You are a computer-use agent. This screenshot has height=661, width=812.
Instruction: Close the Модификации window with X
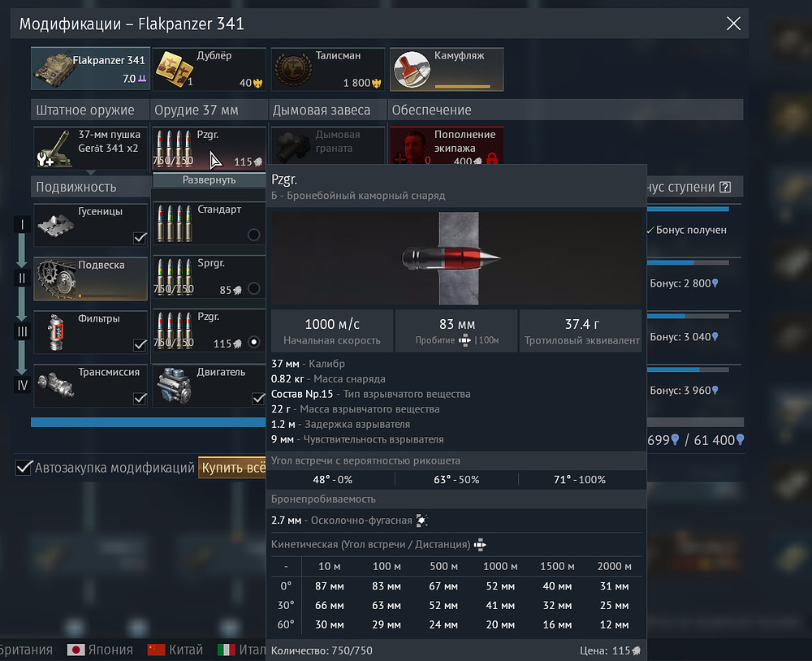click(x=733, y=24)
